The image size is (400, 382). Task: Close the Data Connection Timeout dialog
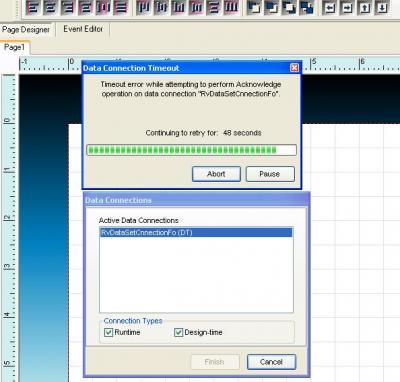click(x=294, y=68)
